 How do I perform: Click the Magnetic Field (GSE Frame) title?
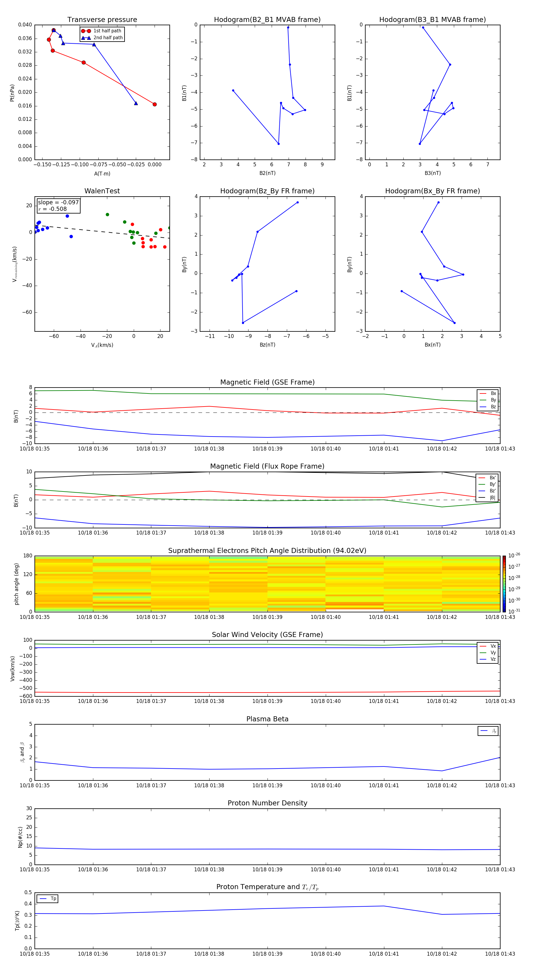(267, 382)
